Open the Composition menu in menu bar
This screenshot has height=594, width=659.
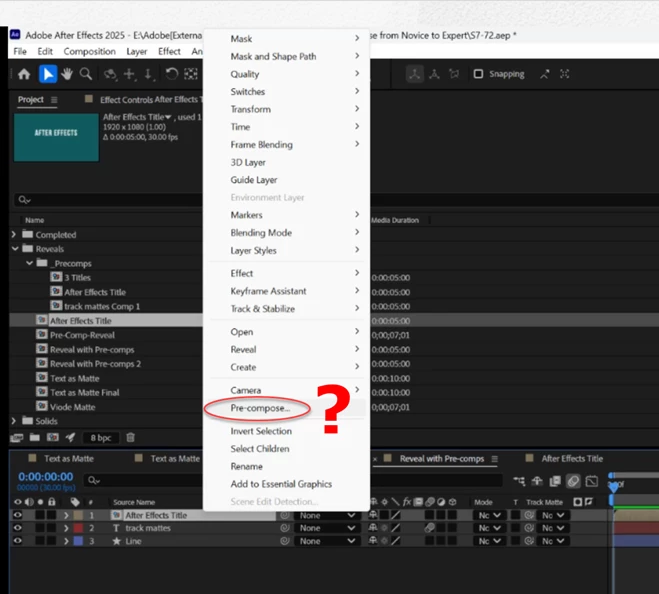[90, 51]
